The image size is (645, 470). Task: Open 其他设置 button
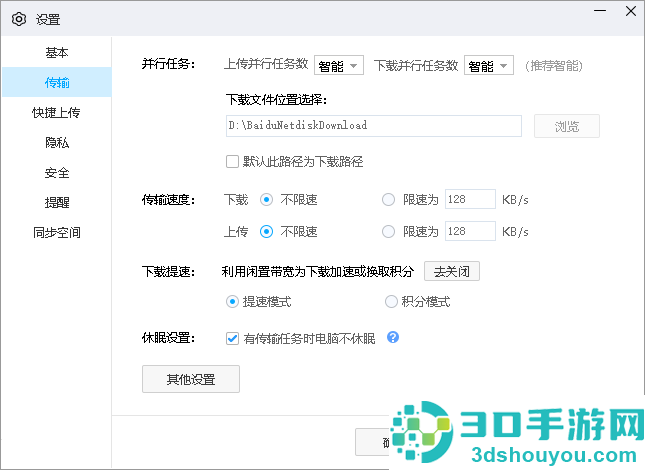tap(191, 379)
